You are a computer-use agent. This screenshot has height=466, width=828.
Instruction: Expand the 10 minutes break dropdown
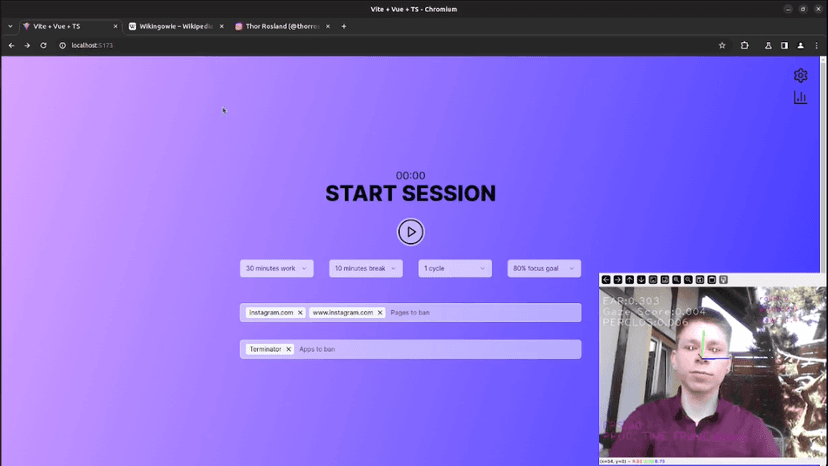(x=366, y=268)
